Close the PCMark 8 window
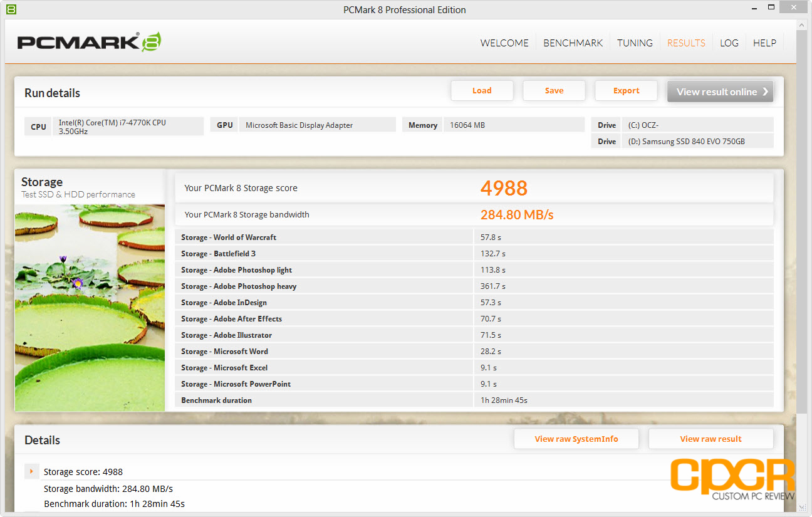The height and width of the screenshot is (517, 812). tap(794, 9)
